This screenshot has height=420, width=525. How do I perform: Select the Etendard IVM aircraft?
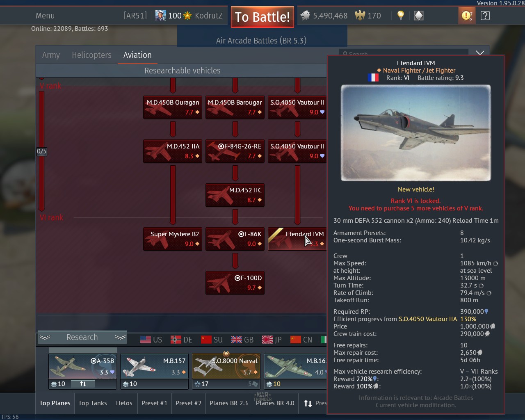[x=297, y=239]
